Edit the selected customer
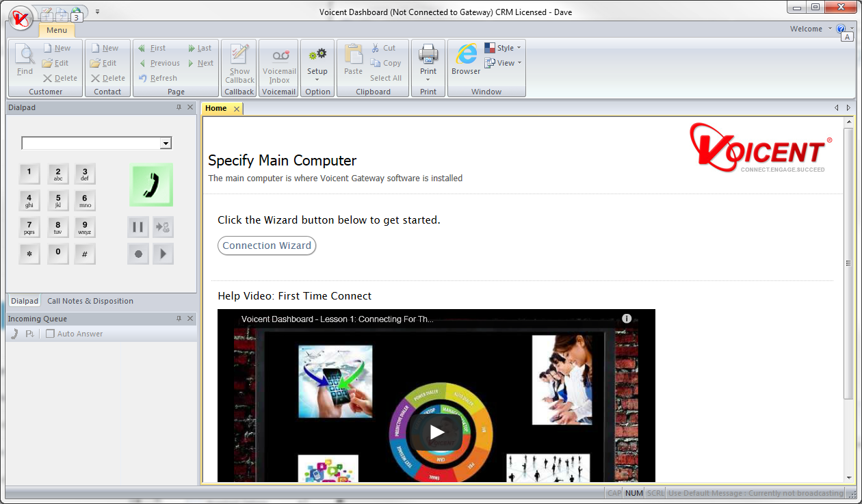Viewport: 862px width, 504px height. click(55, 64)
